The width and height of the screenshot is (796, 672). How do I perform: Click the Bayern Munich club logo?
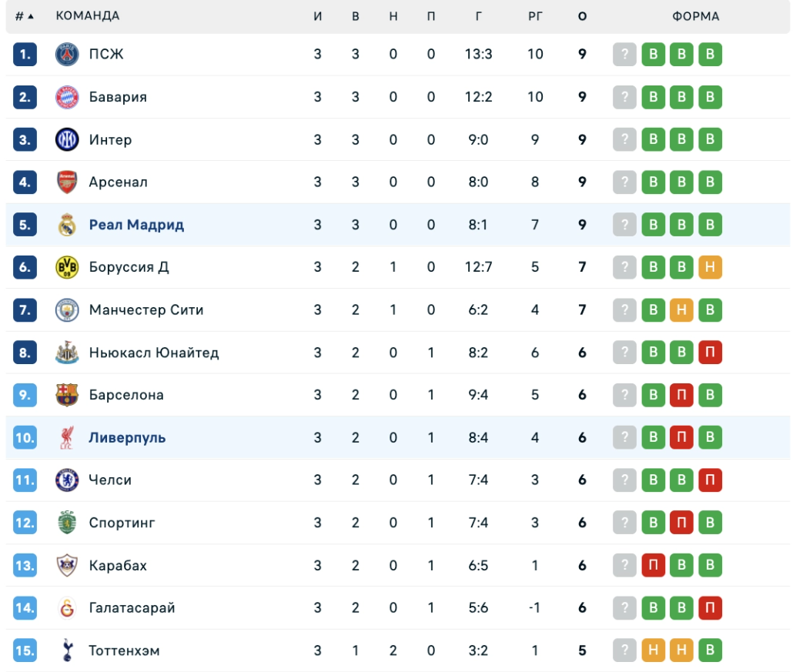67,97
